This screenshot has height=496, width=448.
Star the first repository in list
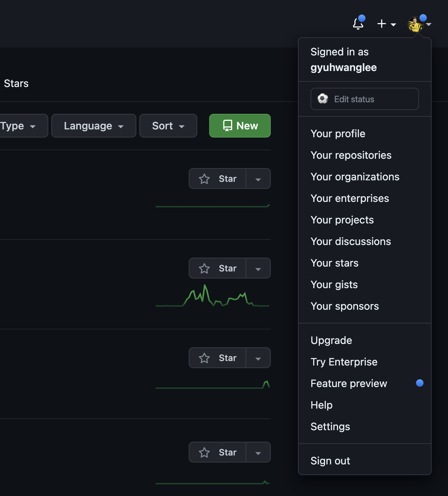[218, 179]
